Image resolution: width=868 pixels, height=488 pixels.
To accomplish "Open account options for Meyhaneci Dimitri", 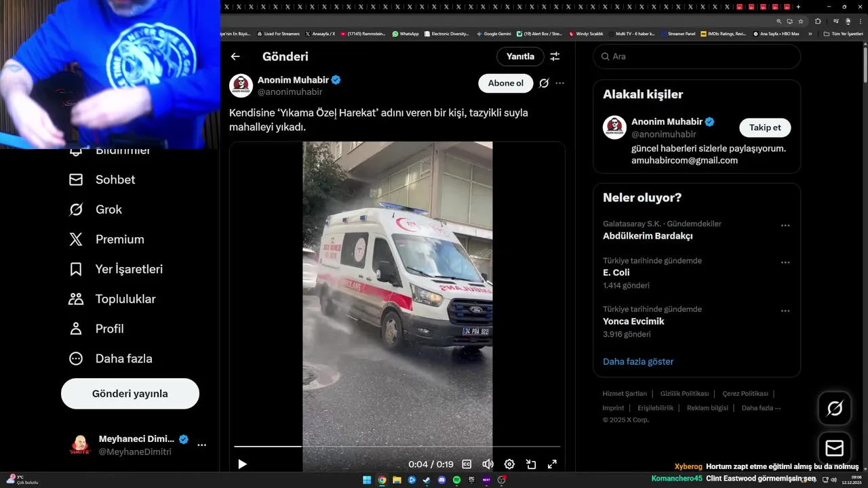I will point(201,445).
